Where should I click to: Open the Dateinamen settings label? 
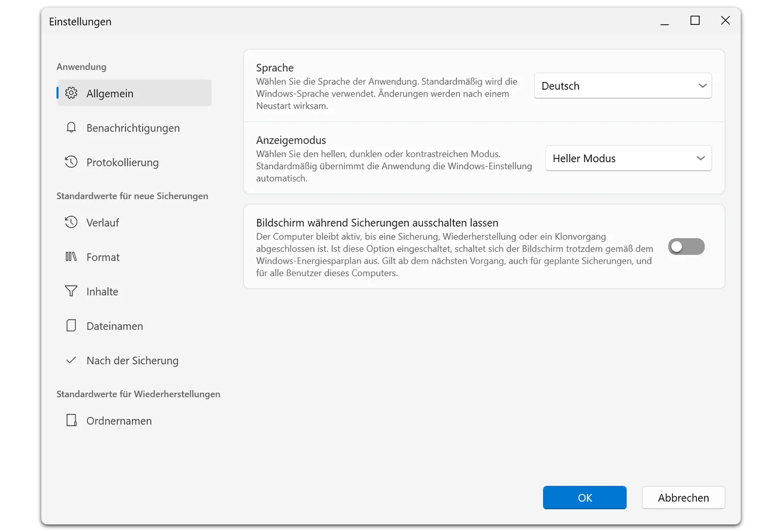(115, 326)
